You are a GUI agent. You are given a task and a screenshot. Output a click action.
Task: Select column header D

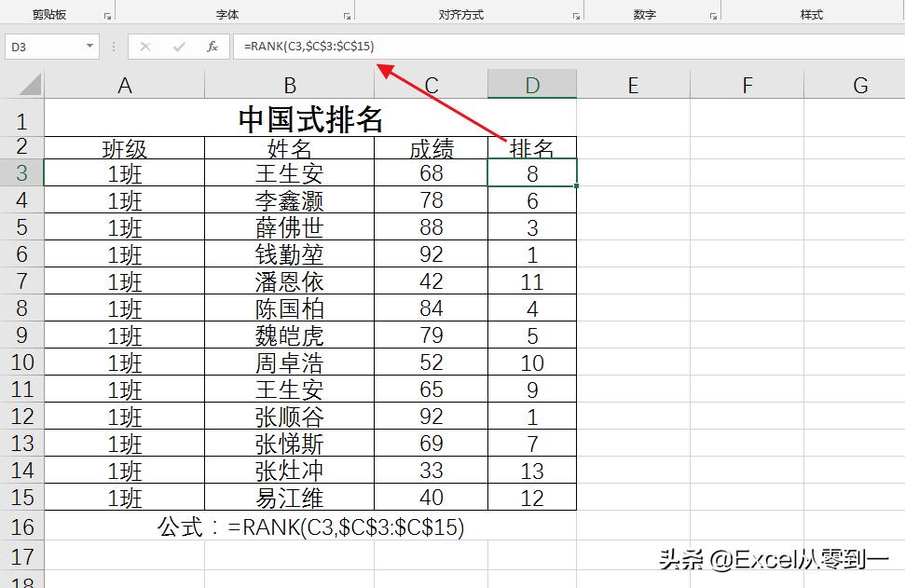click(531, 84)
